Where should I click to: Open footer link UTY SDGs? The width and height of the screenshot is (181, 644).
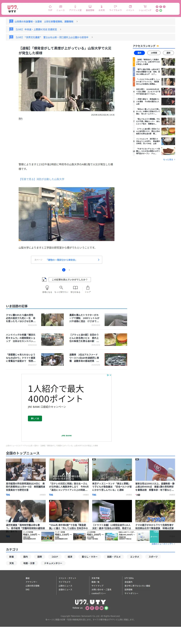[x=129, y=578]
